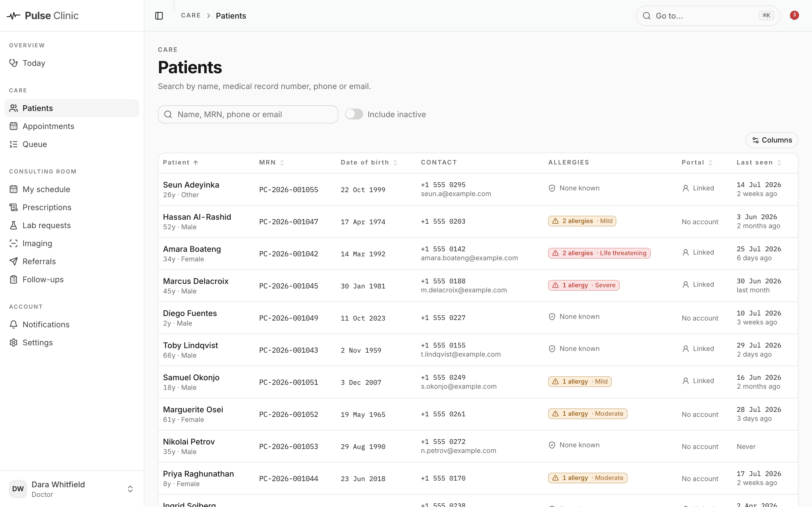Open the Columns button
The image size is (812, 507).
(772, 140)
